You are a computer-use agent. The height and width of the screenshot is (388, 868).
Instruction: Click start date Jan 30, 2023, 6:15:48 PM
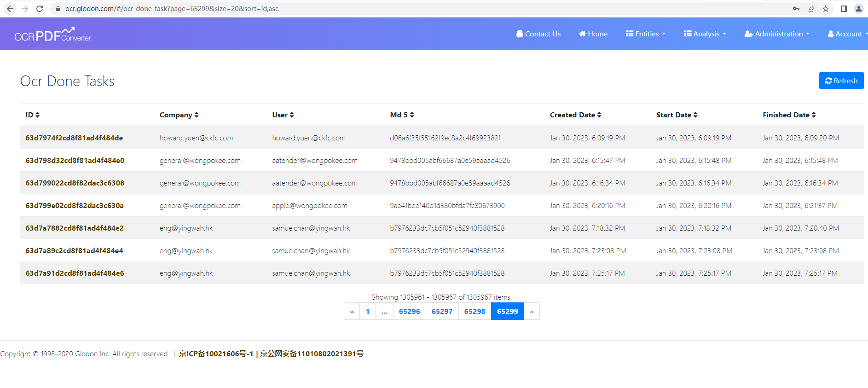[x=694, y=160]
